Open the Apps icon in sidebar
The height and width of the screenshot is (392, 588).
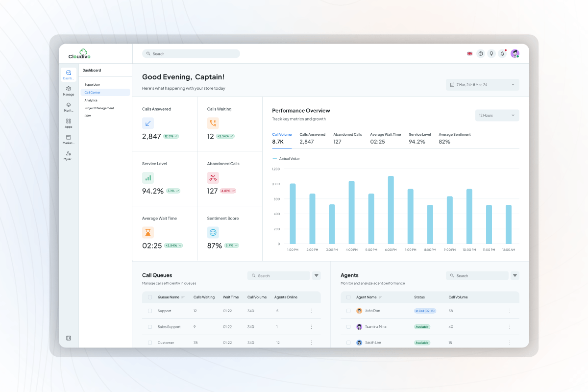pyautogui.click(x=69, y=123)
